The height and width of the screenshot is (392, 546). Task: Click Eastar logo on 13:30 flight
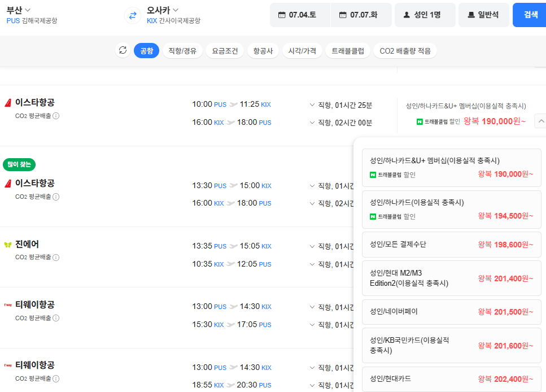(8, 183)
